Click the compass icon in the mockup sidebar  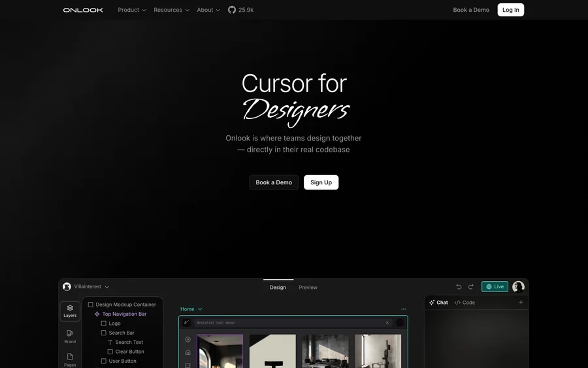tap(188, 339)
